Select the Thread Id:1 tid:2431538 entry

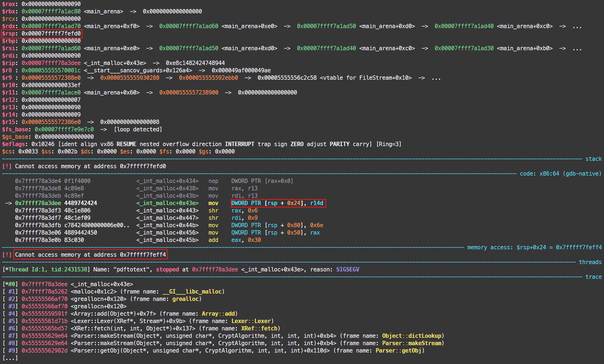point(46,269)
